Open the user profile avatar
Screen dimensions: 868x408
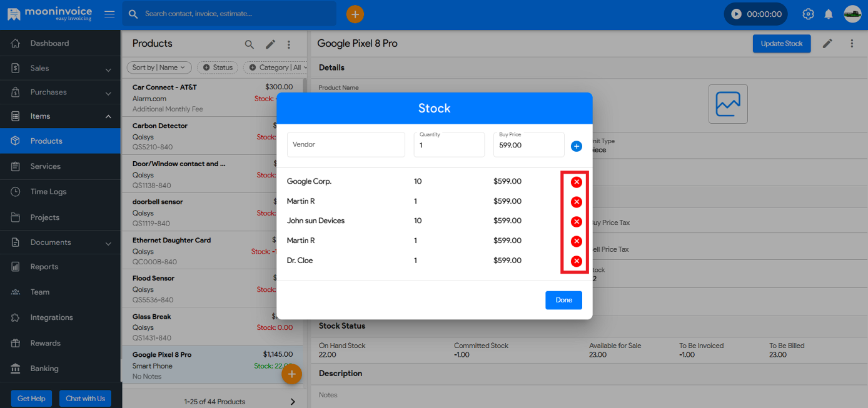click(x=852, y=14)
